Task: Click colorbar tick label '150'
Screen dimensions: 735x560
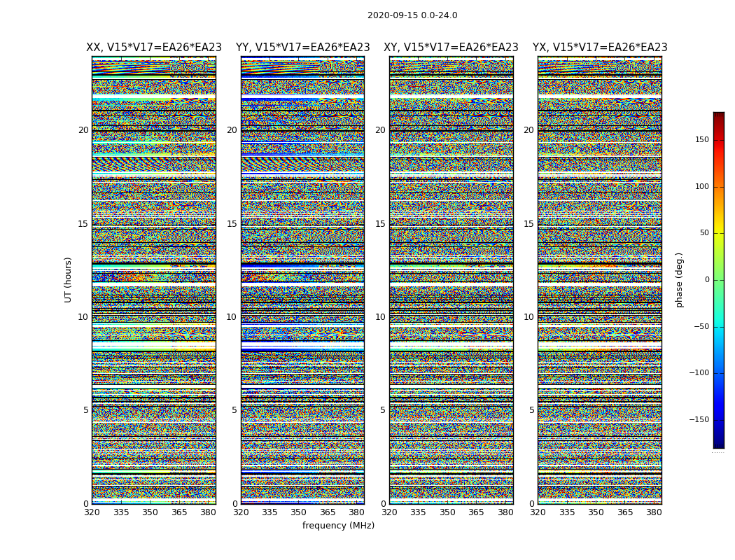Action: coord(702,139)
